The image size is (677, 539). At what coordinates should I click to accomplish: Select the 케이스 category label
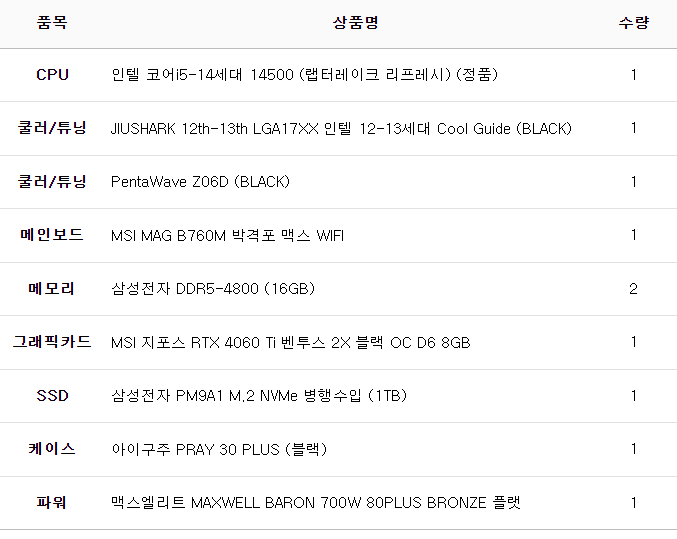pyautogui.click(x=52, y=449)
